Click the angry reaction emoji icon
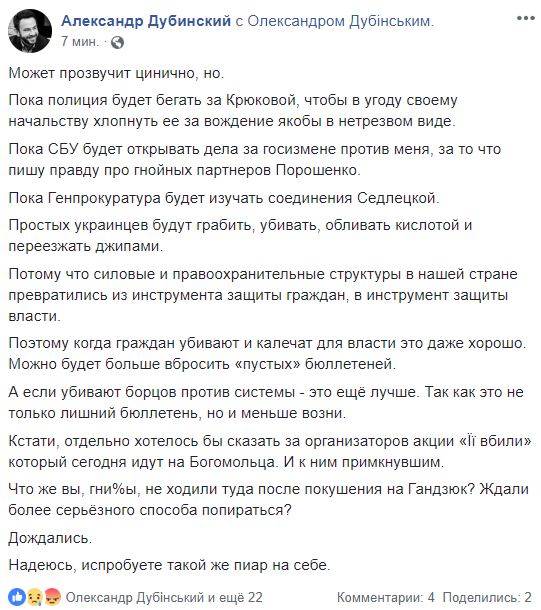541x610 pixels. (x=53, y=597)
